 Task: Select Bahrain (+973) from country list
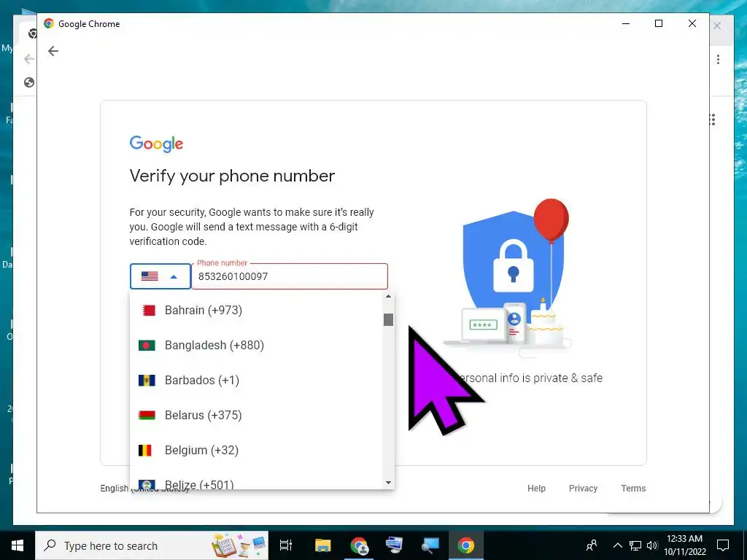pyautogui.click(x=256, y=310)
